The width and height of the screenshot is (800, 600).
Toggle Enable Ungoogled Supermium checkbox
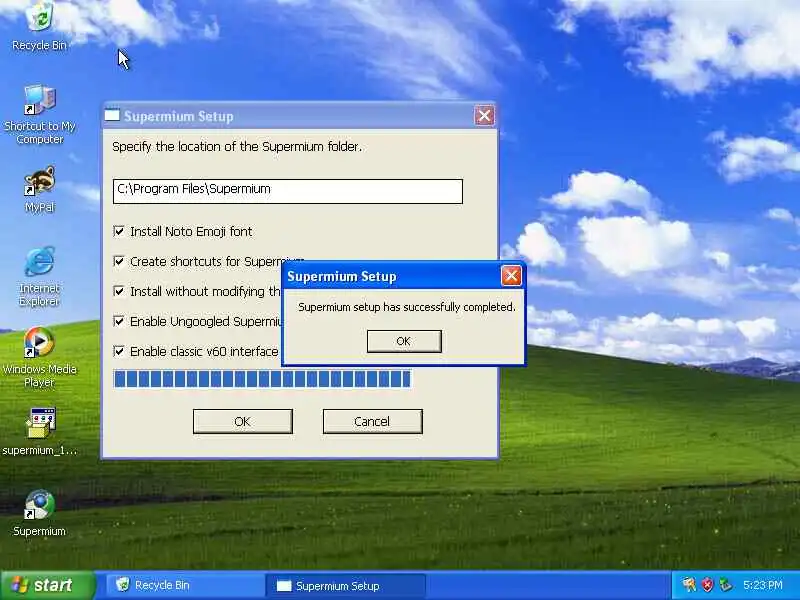pyautogui.click(x=119, y=321)
